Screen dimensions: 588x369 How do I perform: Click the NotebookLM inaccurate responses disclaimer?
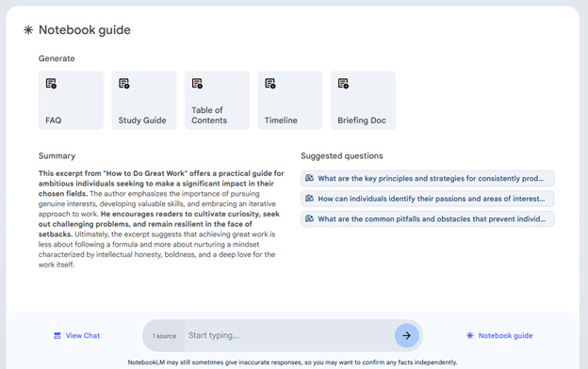tap(292, 362)
